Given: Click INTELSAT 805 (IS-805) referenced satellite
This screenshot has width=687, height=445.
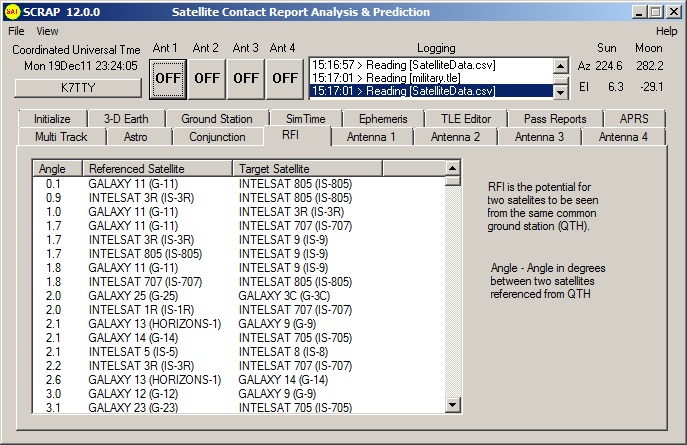Looking at the screenshot, I should (145, 254).
